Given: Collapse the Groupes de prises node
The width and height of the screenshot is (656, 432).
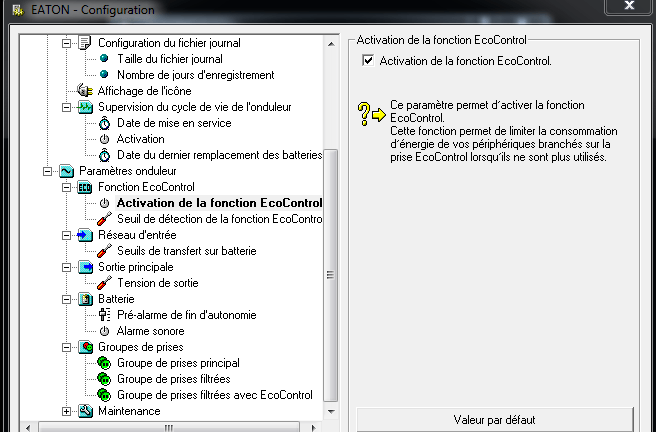Looking at the screenshot, I should tap(67, 348).
